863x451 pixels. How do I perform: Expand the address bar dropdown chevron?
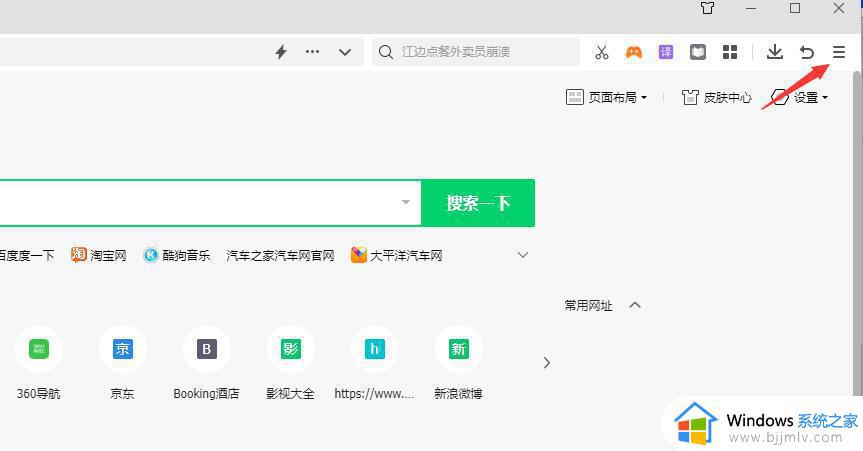pyautogui.click(x=345, y=52)
